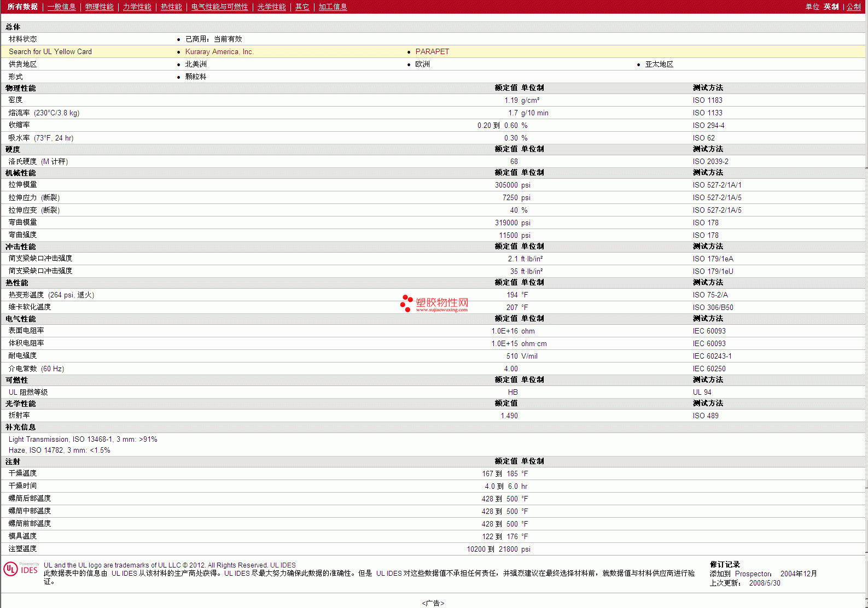Click the 表面电阻率 row label
This screenshot has width=868, height=608.
coord(26,330)
